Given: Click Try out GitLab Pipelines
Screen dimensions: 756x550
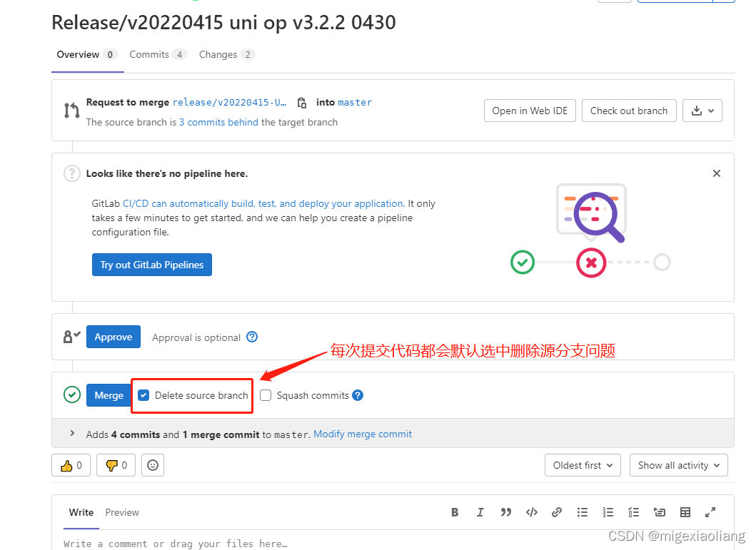Looking at the screenshot, I should tap(152, 265).
